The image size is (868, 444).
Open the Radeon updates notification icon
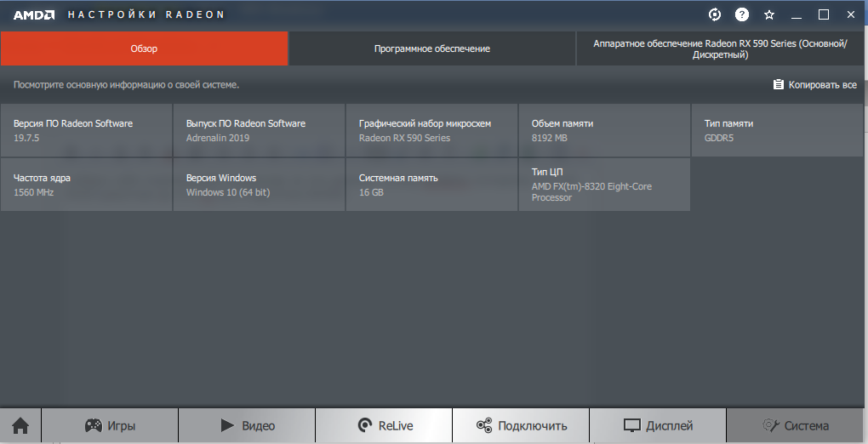click(715, 15)
